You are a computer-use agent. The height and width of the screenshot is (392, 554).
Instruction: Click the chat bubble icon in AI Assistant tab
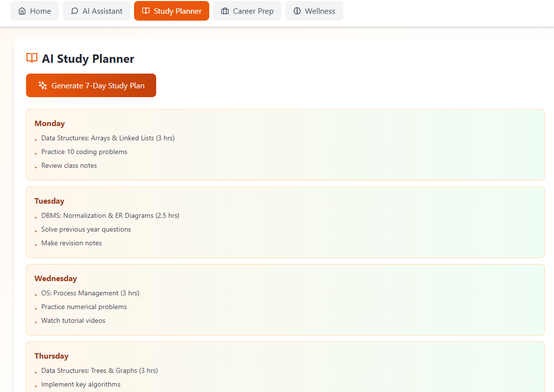[x=75, y=11]
